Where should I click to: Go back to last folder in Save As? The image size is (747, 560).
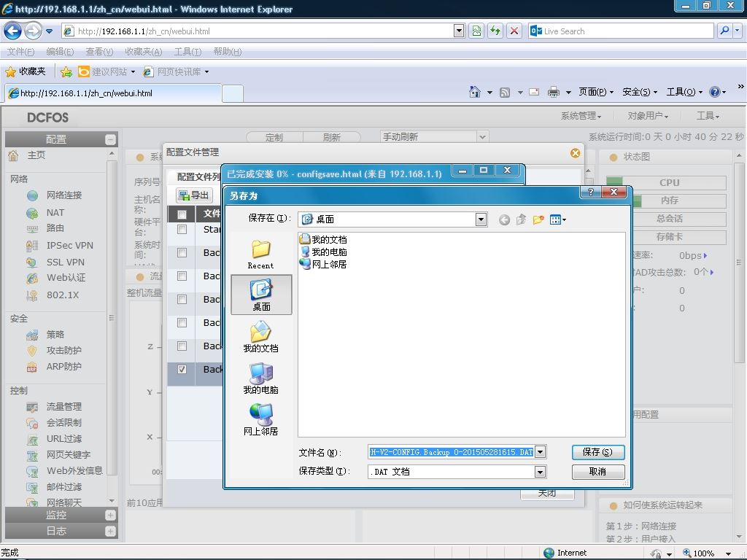(x=505, y=219)
